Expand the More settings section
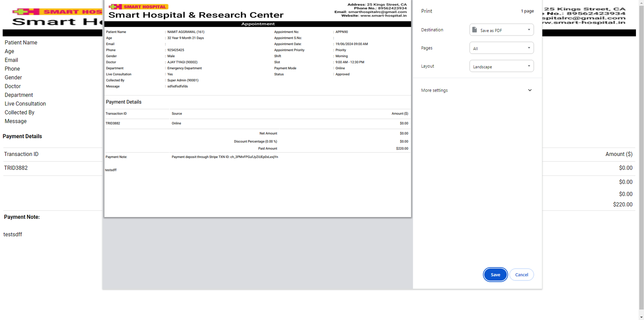Image resolution: width=644 pixels, height=320 pixels. tap(477, 90)
